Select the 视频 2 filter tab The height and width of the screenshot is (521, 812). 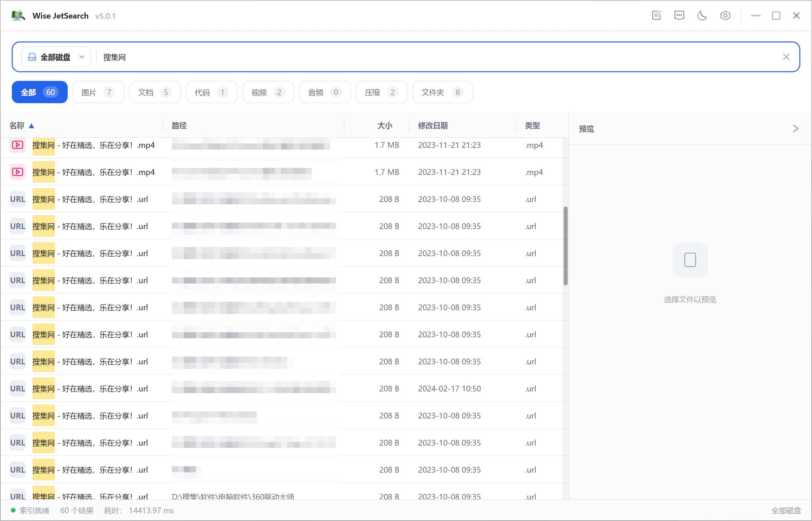click(x=268, y=92)
